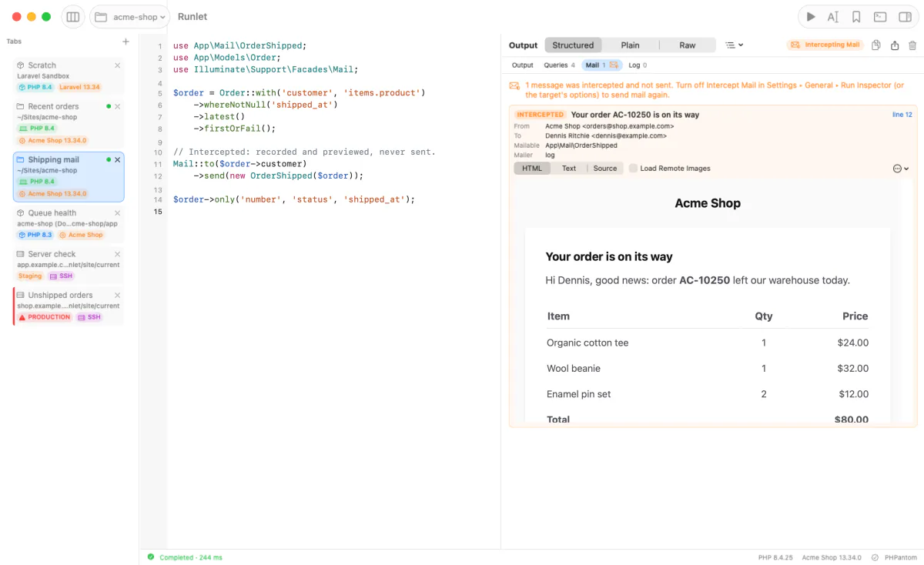Open the Recent orders tab in sidebar

point(68,123)
